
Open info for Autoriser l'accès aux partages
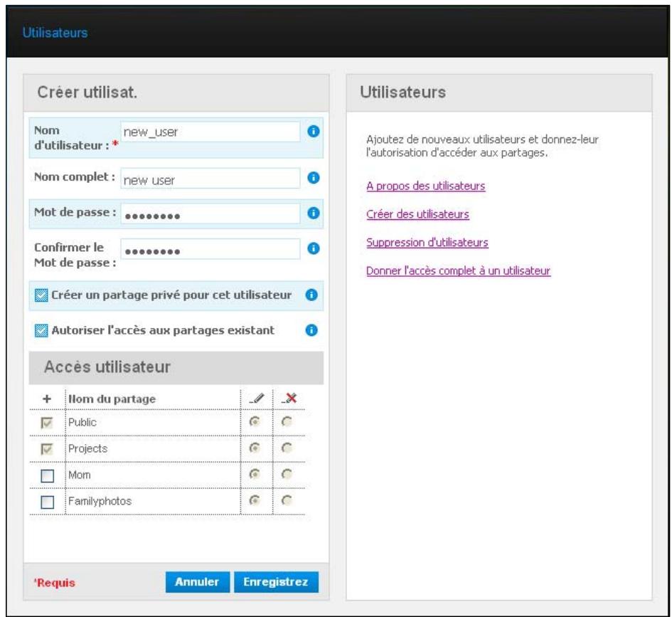[x=311, y=330]
